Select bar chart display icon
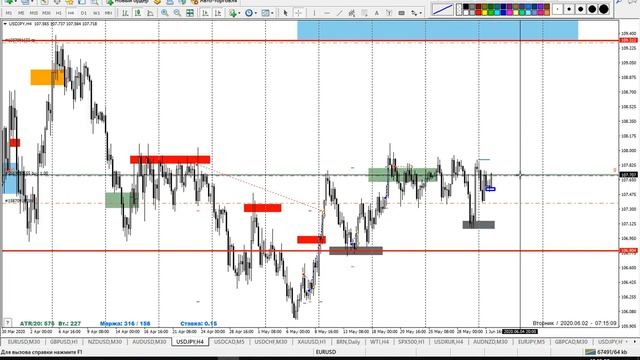This screenshot has height=360, width=640. point(125,13)
